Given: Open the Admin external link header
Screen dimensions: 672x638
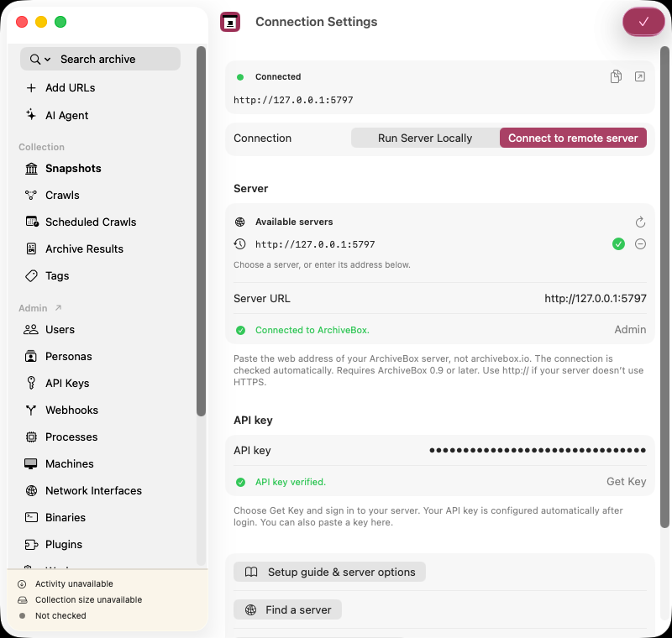Looking at the screenshot, I should tap(40, 308).
